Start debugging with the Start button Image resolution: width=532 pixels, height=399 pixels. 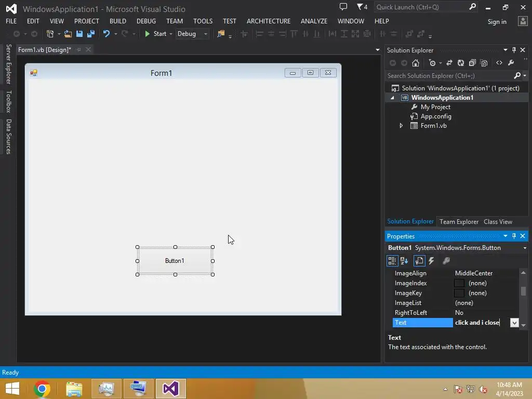point(155,34)
